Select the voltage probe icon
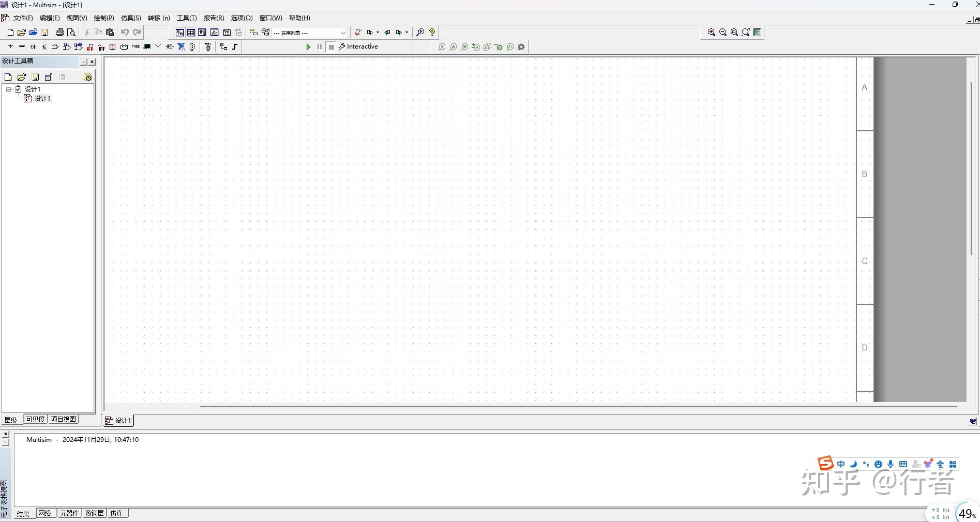 (442, 47)
